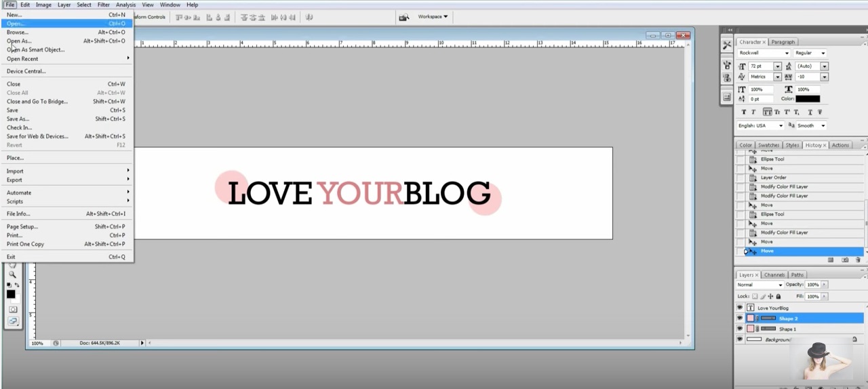Hide the Shape 2 layer
This screenshot has height=389, width=868.
(x=740, y=318)
